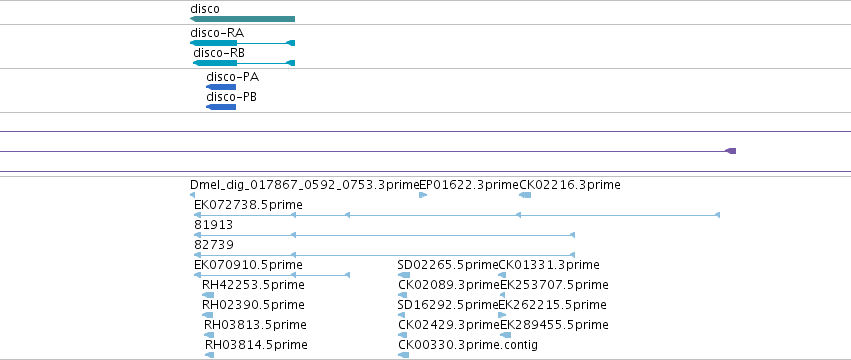851x360 pixels.
Task: Select the RH42253.5prime EST glyph
Action: 208,295
